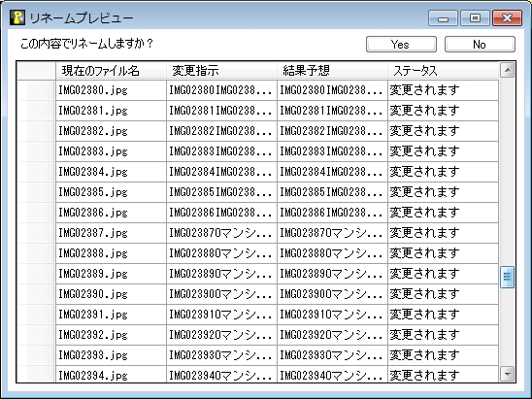This screenshot has height=399, width=532.
Task: Click the 結果予想 cell for IMG02388.jpg
Action: coord(332,253)
